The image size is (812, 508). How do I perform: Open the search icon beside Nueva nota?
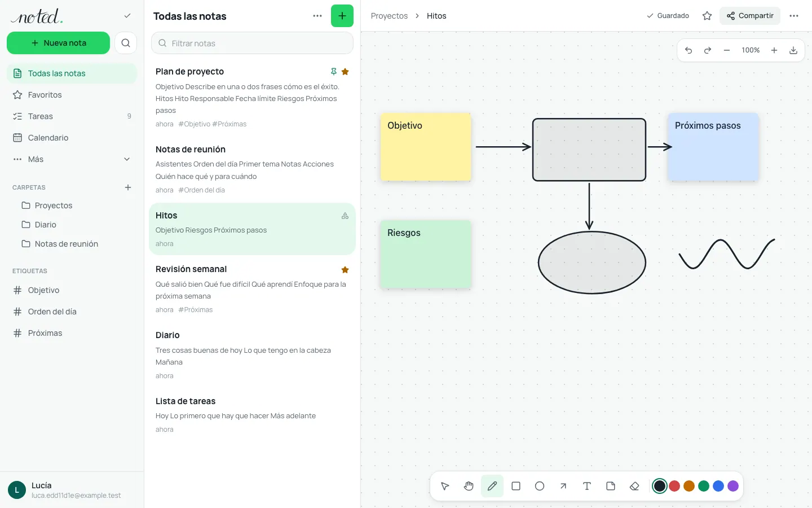(126, 43)
